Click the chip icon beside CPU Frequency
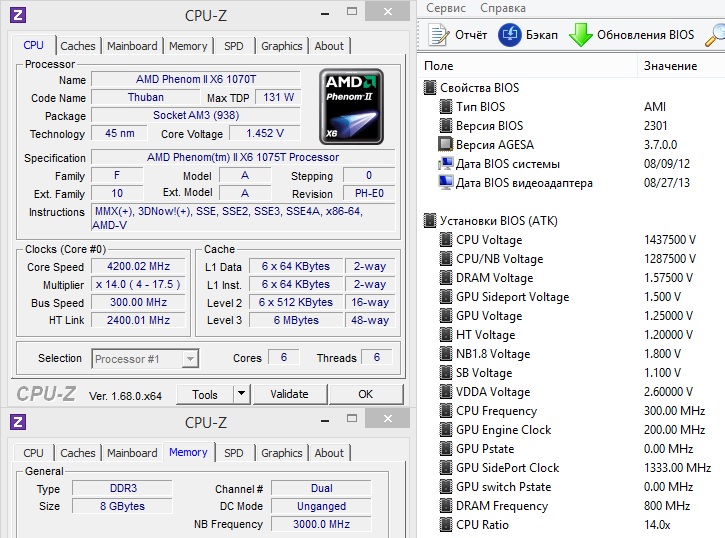725x538 pixels. click(445, 410)
